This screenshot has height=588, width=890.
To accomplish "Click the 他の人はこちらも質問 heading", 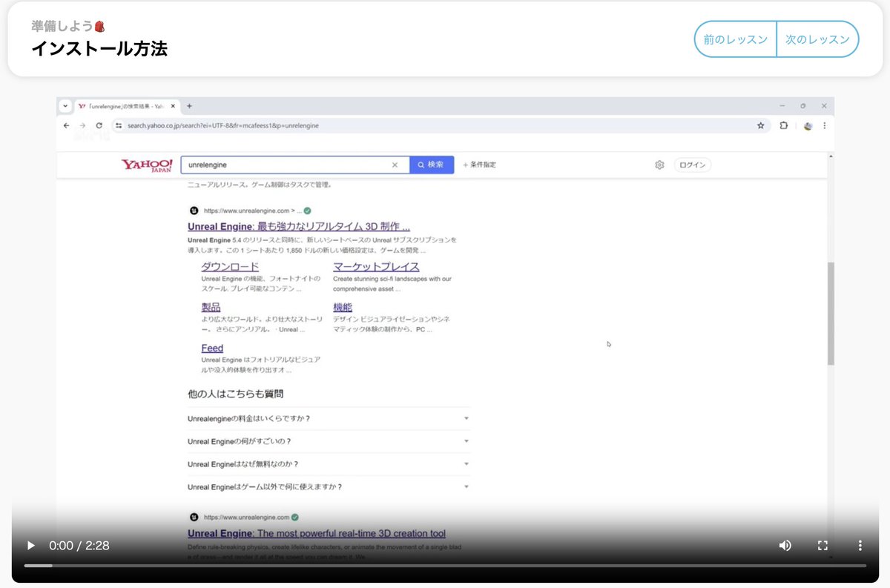I will (x=235, y=394).
